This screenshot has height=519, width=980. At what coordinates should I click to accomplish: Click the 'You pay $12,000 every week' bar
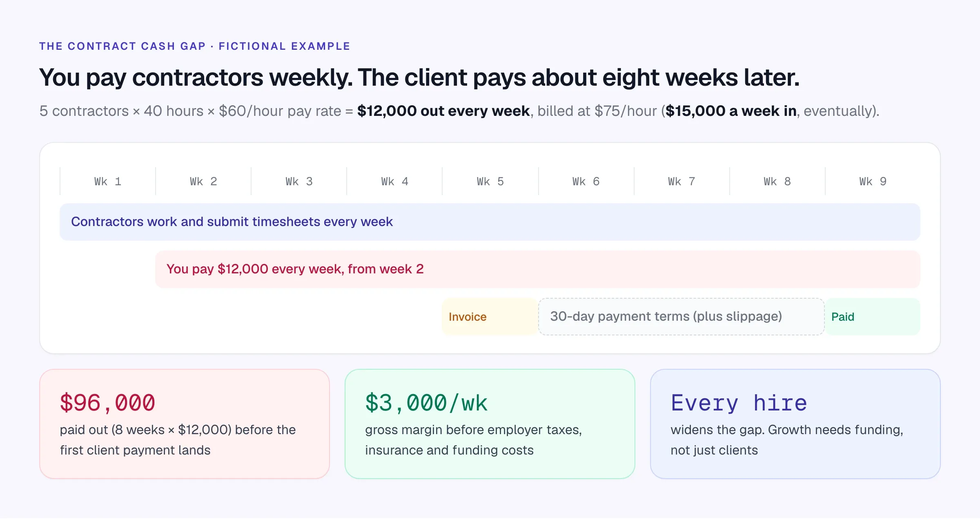tap(538, 269)
